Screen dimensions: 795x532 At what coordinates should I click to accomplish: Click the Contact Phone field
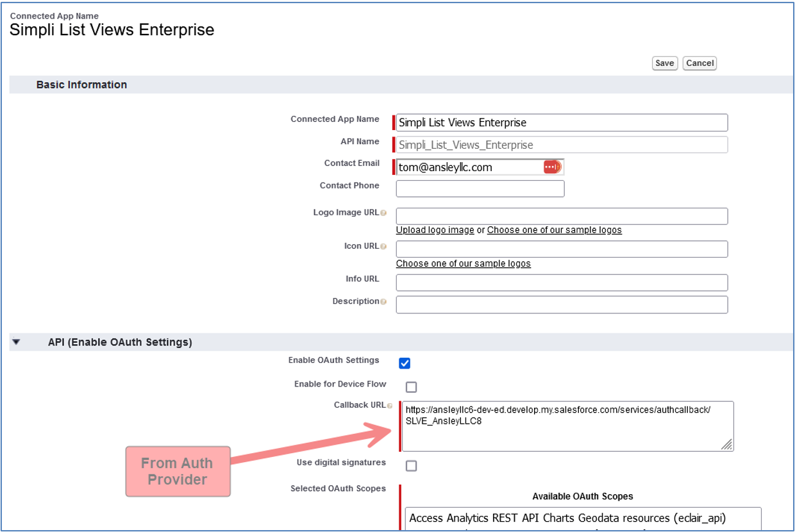[480, 188]
